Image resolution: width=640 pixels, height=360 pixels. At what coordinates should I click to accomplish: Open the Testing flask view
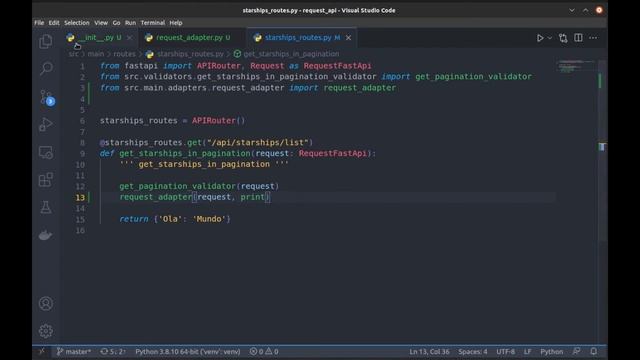46,207
